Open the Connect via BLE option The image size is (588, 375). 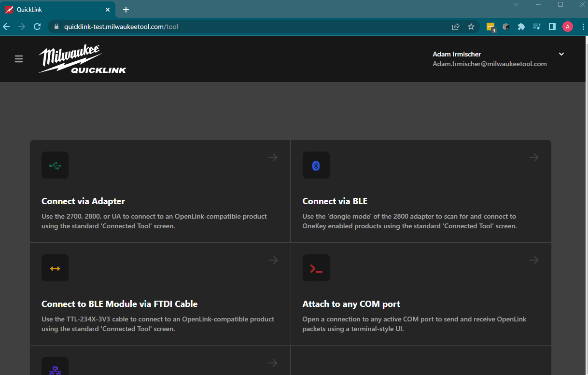pyautogui.click(x=421, y=192)
